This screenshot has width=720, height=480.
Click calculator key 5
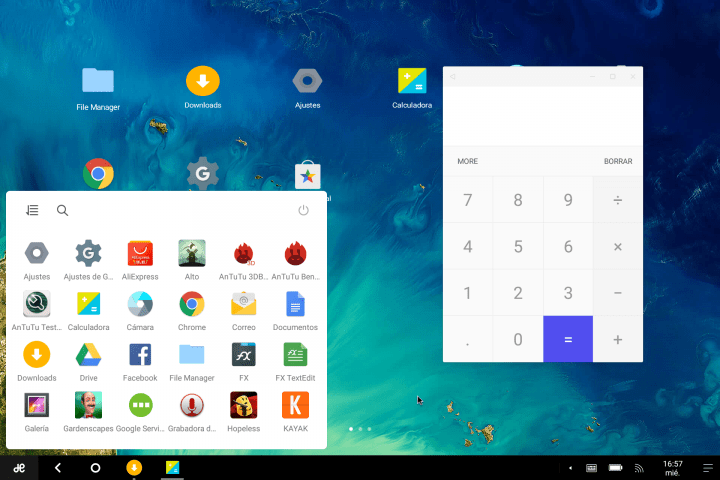pyautogui.click(x=518, y=247)
